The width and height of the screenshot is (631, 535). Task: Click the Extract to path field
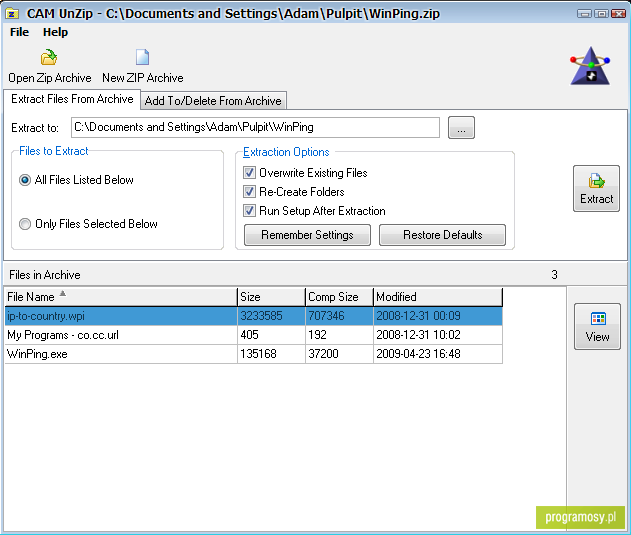click(255, 127)
